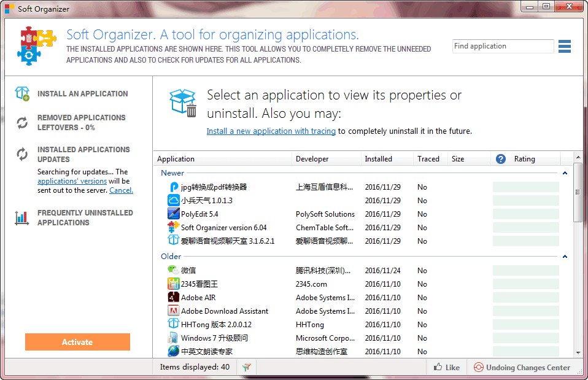Click the 爱聊语音视频聊天室 box icon
The height and width of the screenshot is (380, 588).
[173, 240]
